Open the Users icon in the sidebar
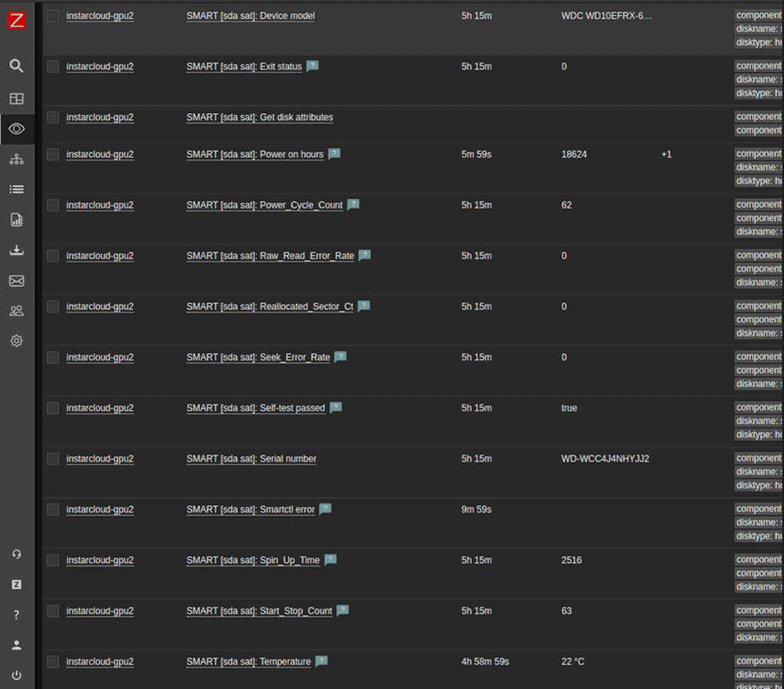 16,311
